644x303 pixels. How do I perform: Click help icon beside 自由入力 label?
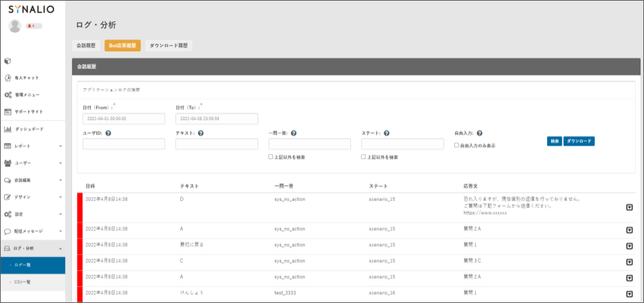click(x=479, y=133)
